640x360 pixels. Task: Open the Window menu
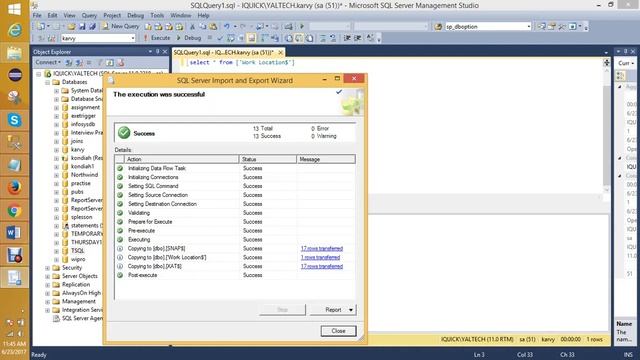[180, 16]
